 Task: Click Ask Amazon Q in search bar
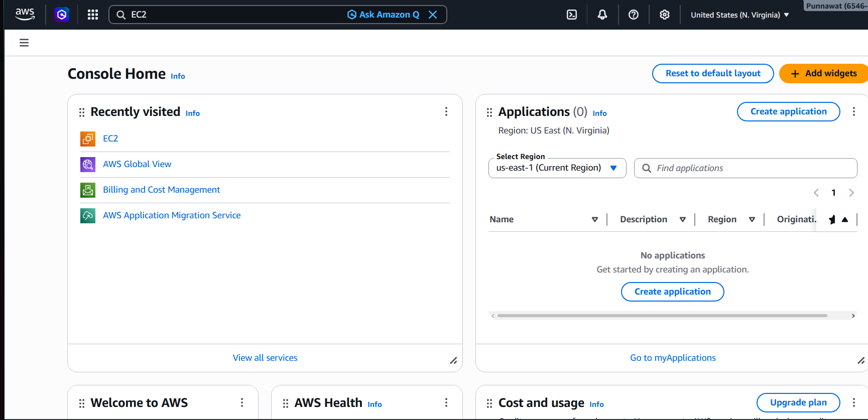click(x=383, y=15)
